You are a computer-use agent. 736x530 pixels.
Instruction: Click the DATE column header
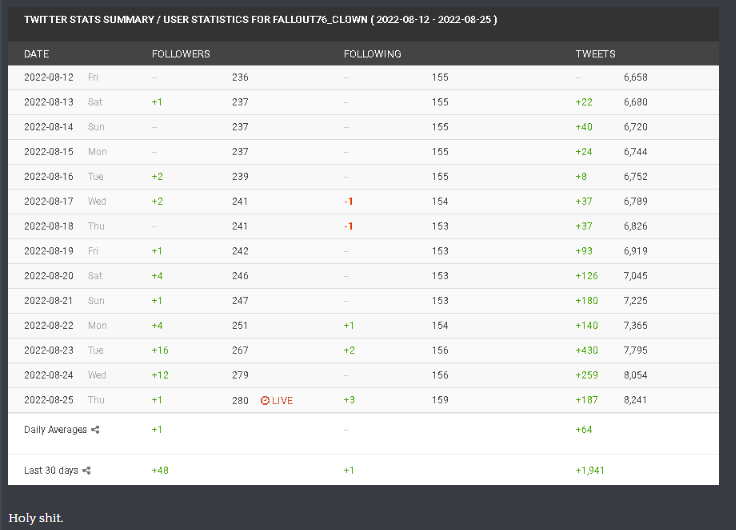point(37,54)
